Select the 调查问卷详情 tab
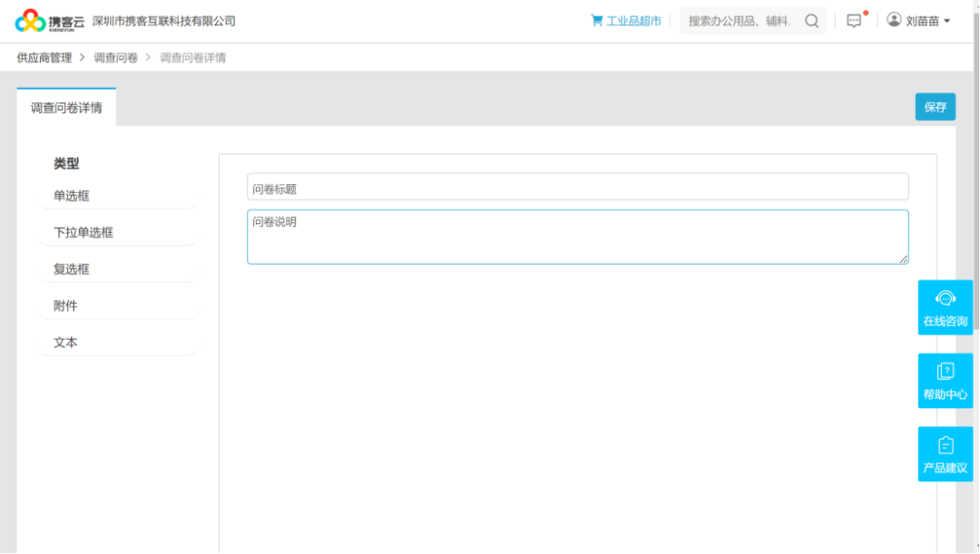Screen dimensions: 980x554 click(66, 107)
